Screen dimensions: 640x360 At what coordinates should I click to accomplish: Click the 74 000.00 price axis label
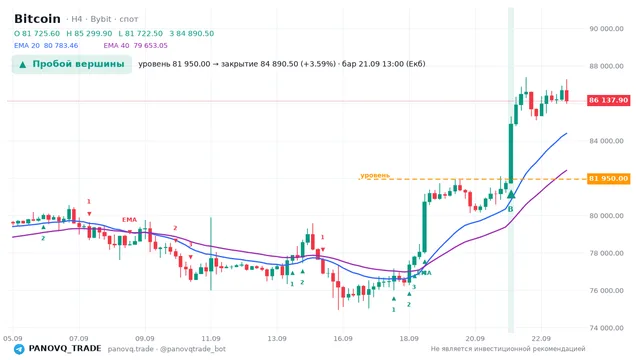pyautogui.click(x=607, y=328)
